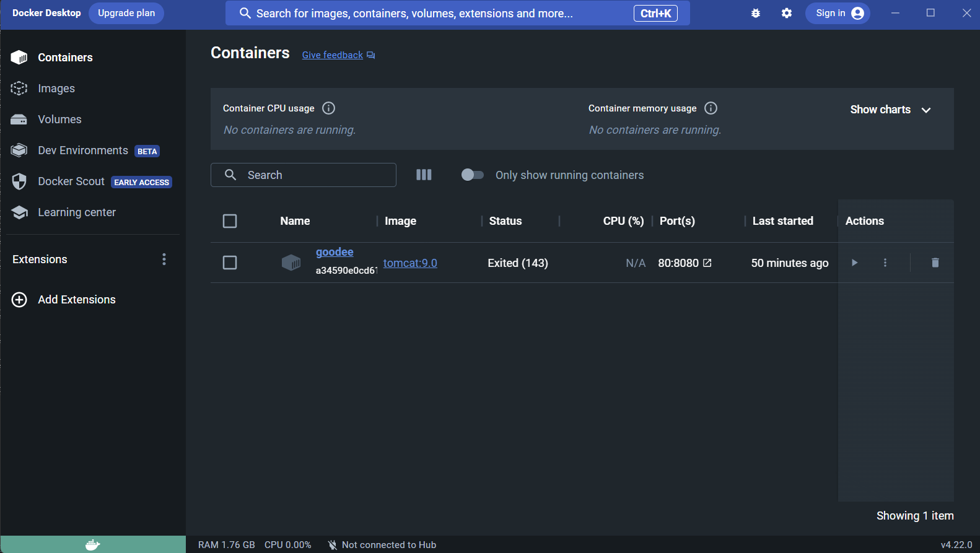Click the RAM 1.76 GB status text
The width and height of the screenshot is (980, 553).
(227, 545)
